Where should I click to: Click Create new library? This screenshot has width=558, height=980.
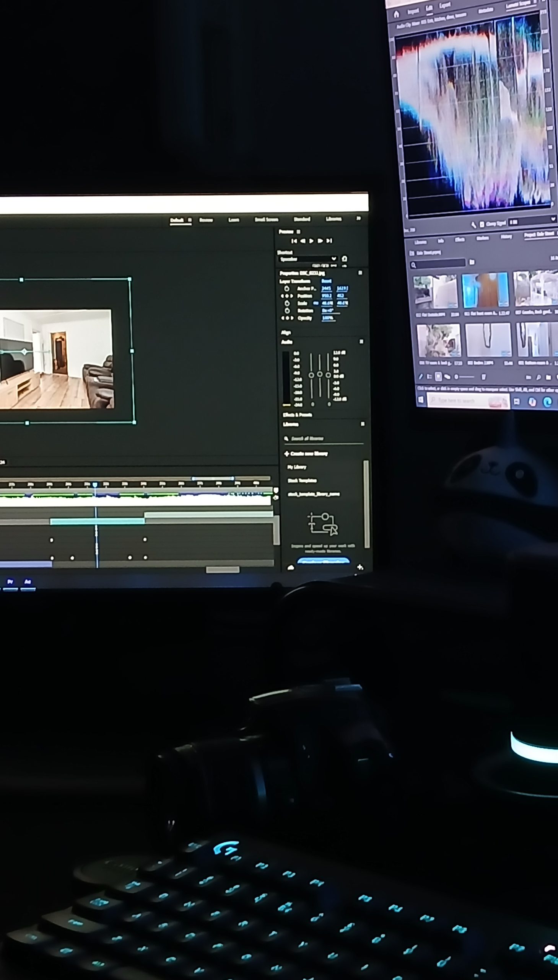coord(306,454)
